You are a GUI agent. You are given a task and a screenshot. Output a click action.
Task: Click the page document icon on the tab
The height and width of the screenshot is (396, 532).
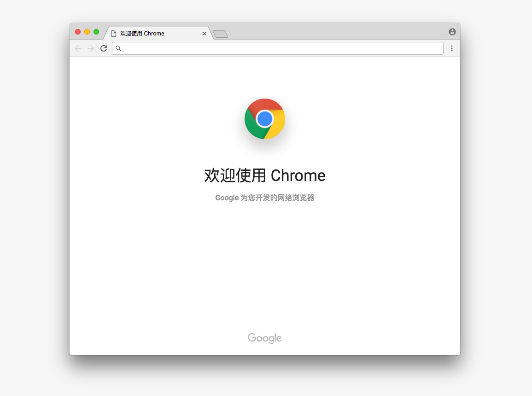(x=114, y=34)
